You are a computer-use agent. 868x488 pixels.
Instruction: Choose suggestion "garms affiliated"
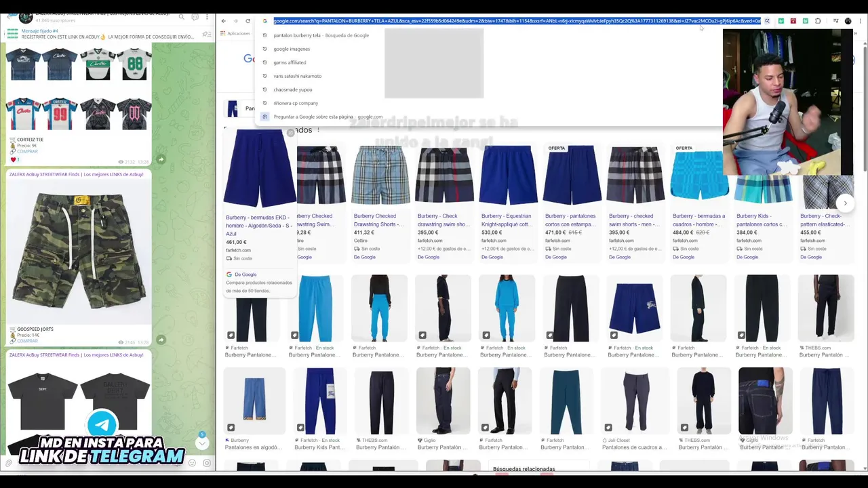(290, 62)
